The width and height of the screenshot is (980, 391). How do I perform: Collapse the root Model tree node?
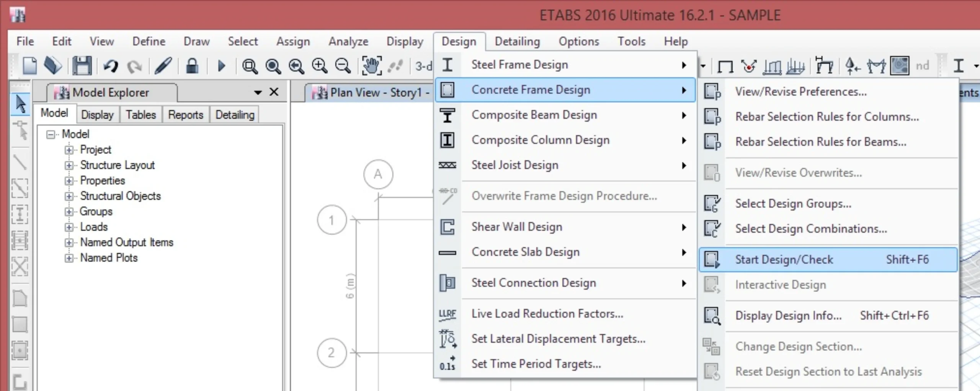click(x=50, y=134)
